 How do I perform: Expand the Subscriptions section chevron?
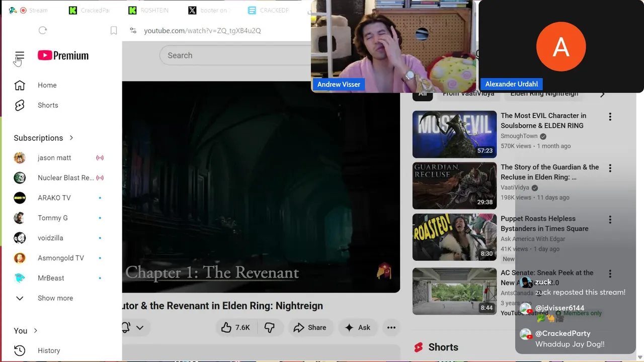point(71,138)
